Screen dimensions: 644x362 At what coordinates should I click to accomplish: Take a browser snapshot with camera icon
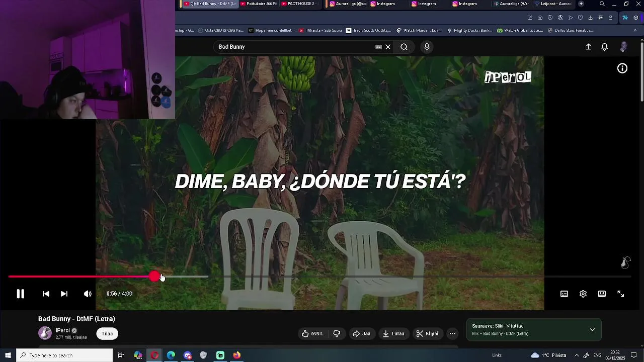pyautogui.click(x=540, y=18)
